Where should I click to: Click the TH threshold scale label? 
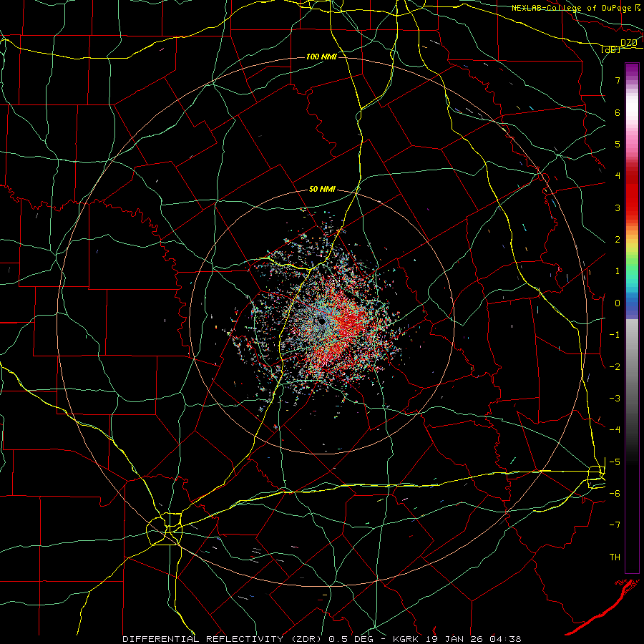[615, 557]
